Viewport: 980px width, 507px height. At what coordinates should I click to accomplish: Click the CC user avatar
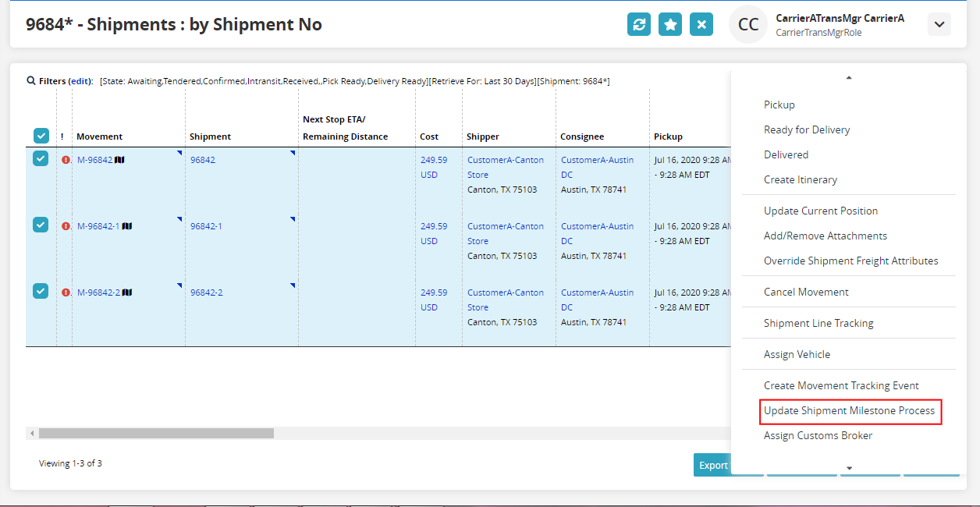[x=747, y=24]
